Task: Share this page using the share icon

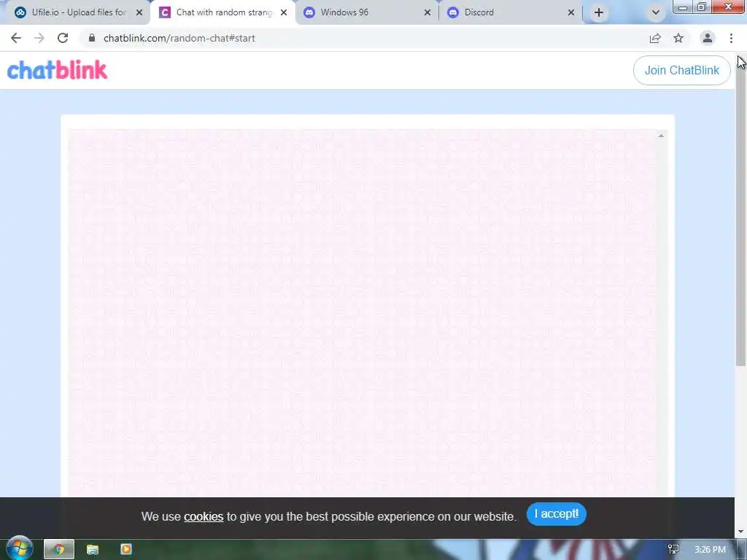Action: (655, 38)
